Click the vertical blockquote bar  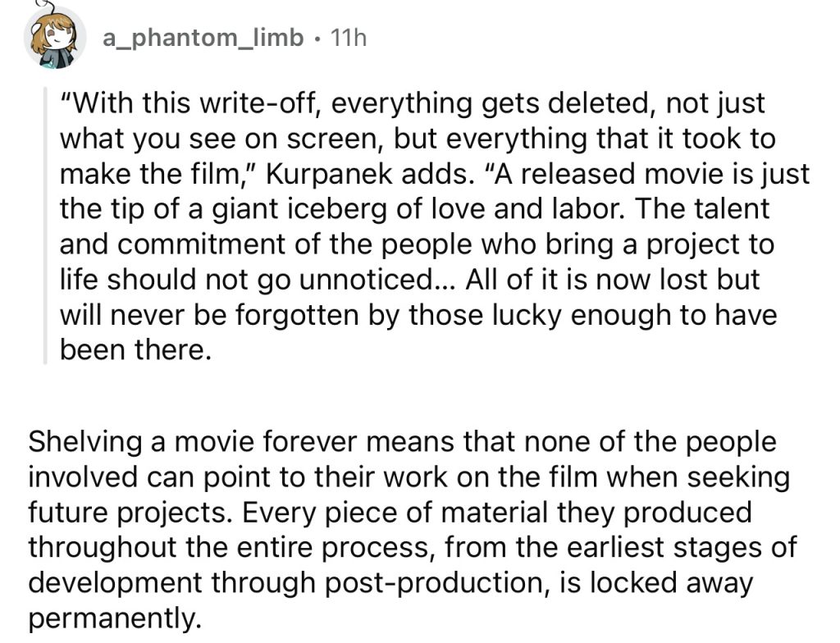tap(46, 226)
